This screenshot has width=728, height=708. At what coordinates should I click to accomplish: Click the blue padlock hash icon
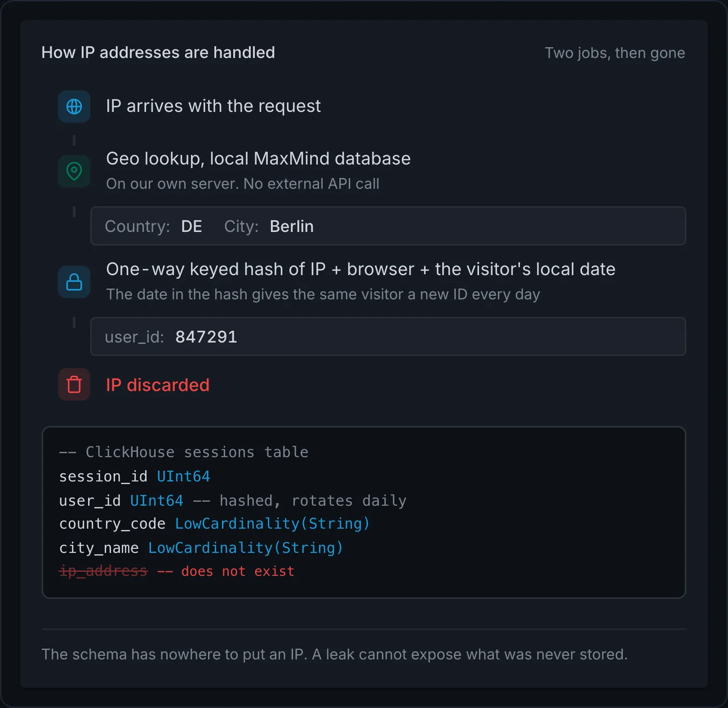(74, 282)
